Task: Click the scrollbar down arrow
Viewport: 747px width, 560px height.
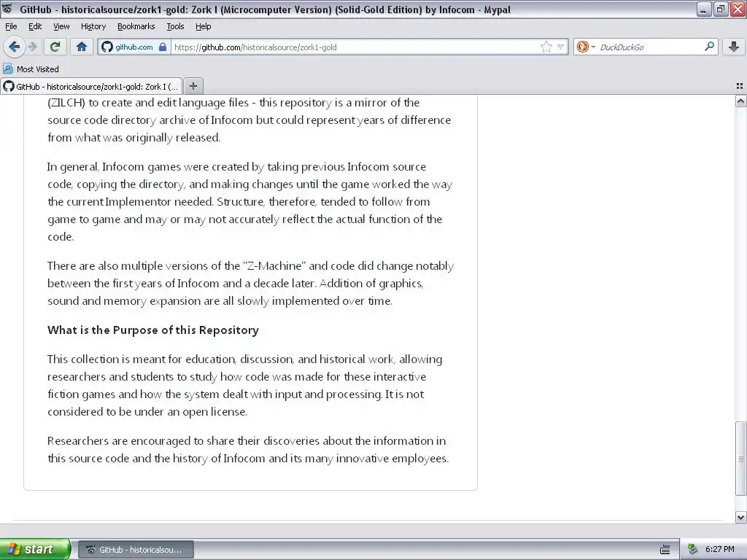Action: pos(741,517)
